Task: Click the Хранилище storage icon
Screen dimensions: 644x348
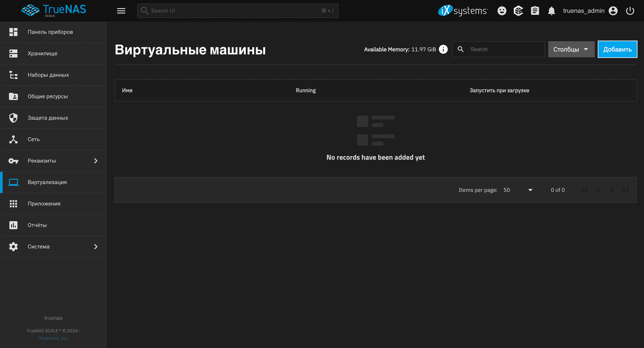Action: [x=14, y=53]
